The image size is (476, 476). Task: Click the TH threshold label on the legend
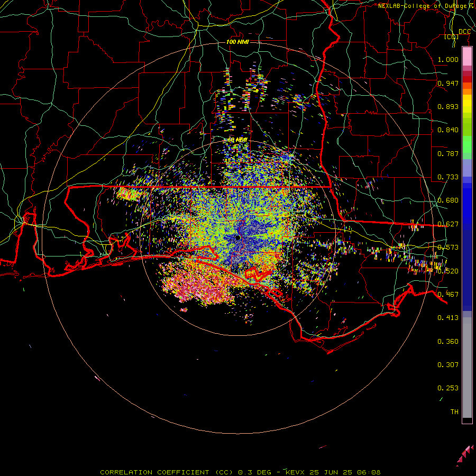(x=454, y=411)
